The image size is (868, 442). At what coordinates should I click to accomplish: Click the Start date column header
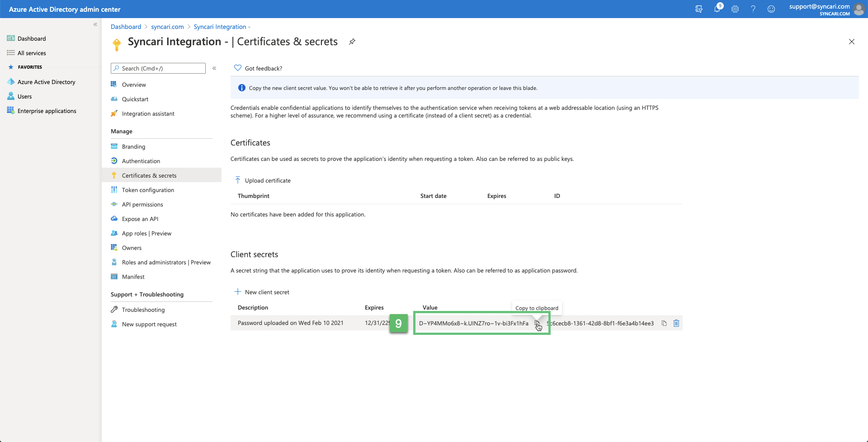434,196
